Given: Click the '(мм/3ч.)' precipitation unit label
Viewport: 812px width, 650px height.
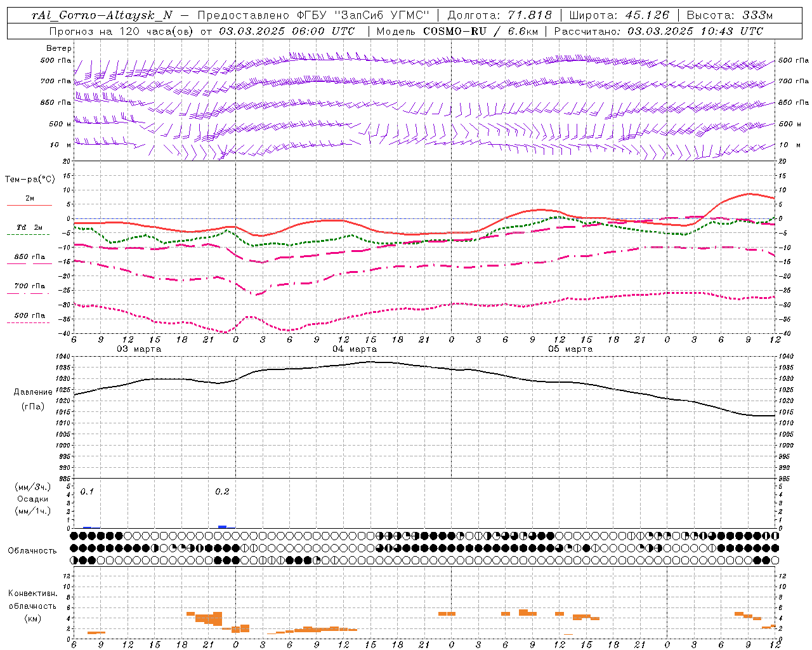Looking at the screenshot, I should pyautogui.click(x=33, y=487).
